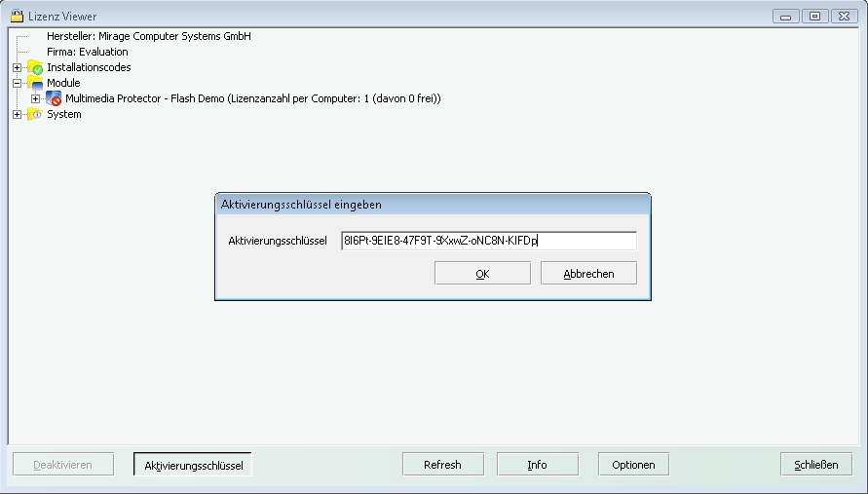The height and width of the screenshot is (494, 868).
Task: Click the Multimedia Protector blocked module icon
Action: pyautogui.click(x=54, y=98)
